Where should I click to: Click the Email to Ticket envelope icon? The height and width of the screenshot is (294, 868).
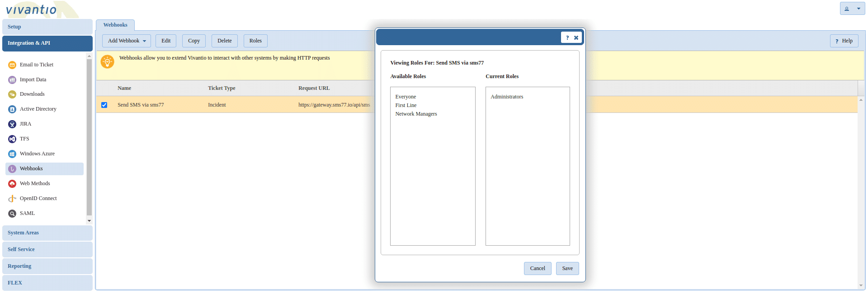tap(12, 65)
